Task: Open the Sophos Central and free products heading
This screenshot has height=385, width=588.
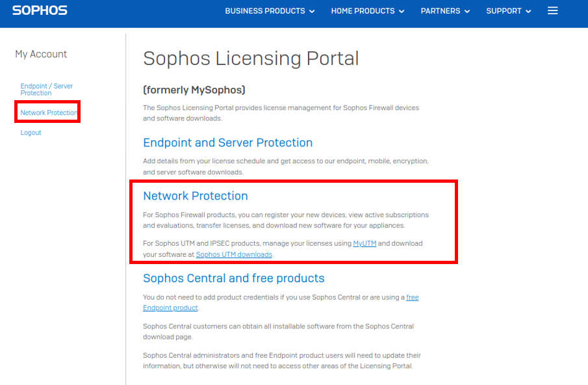Action: tap(234, 278)
